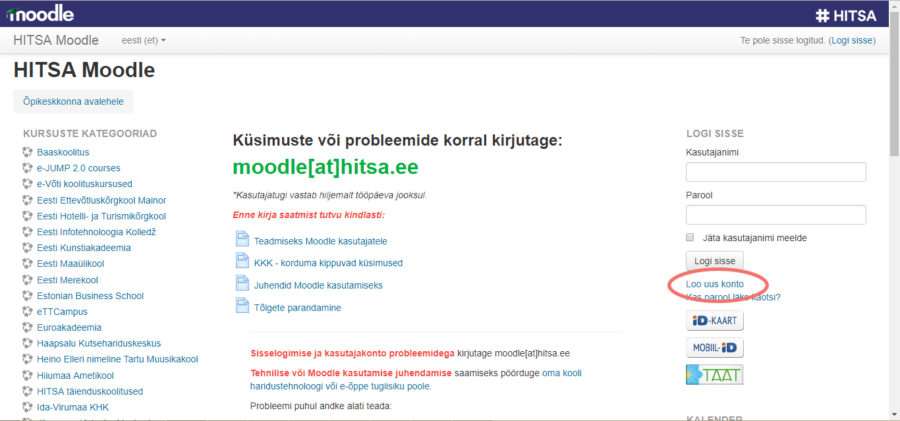The height and width of the screenshot is (421, 900).
Task: Click the Kasutajanimi input field
Action: (776, 172)
